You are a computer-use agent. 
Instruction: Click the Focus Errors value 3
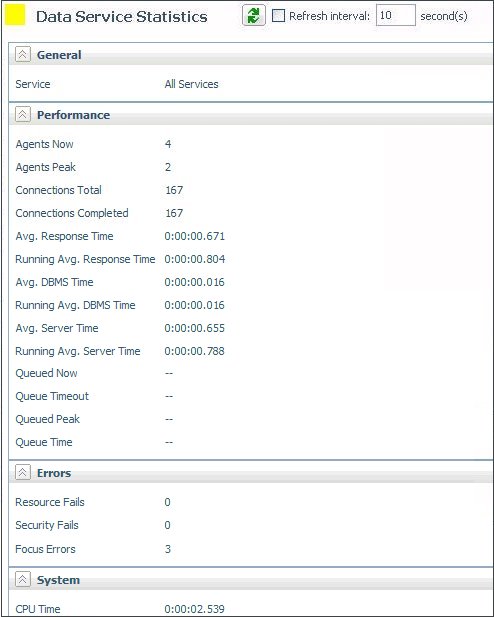click(168, 549)
